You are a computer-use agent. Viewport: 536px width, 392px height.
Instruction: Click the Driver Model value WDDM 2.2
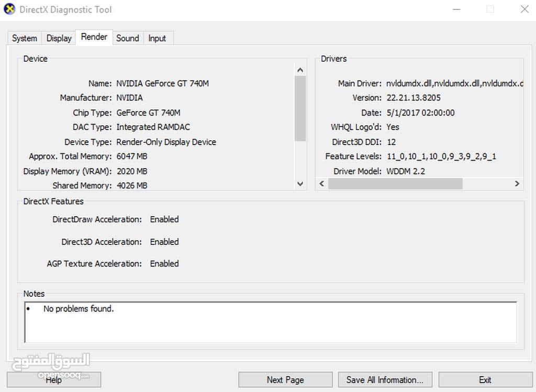point(406,171)
